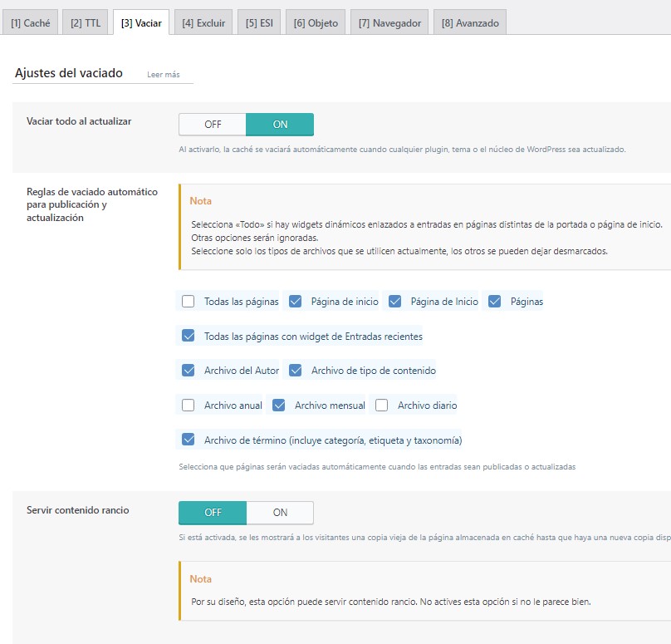Tick the 'Archivo diario' checkbox
Screen dimensions: 671x644
point(382,406)
